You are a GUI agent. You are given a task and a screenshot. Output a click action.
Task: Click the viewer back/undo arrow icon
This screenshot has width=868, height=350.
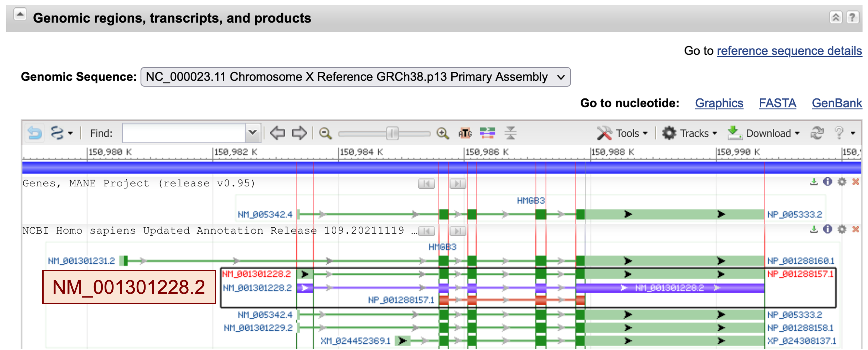[x=34, y=133]
